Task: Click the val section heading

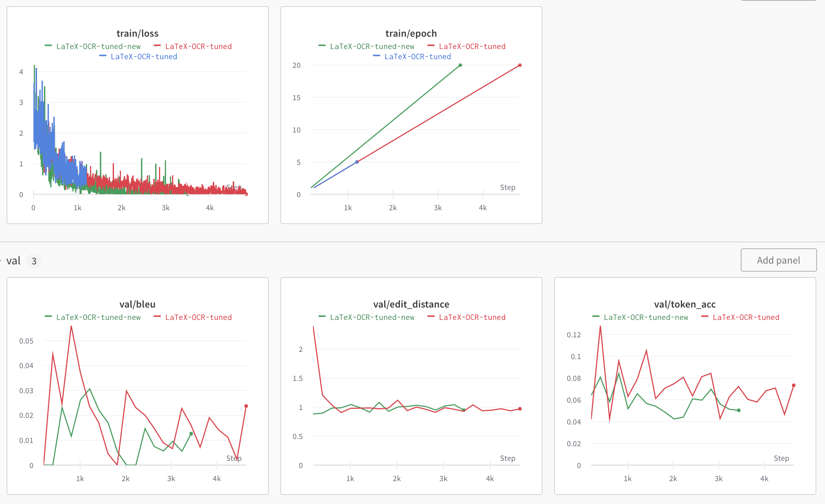Action: pyautogui.click(x=13, y=260)
